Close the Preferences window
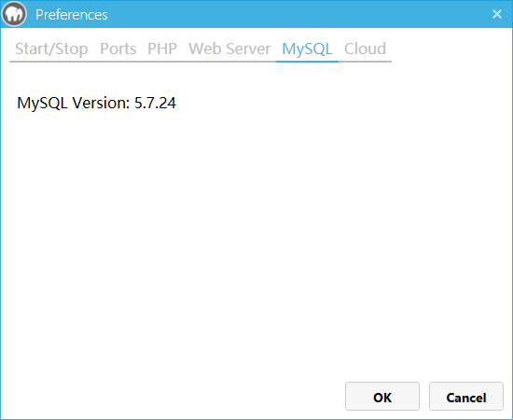Viewport: 513px width, 420px height. pos(496,14)
